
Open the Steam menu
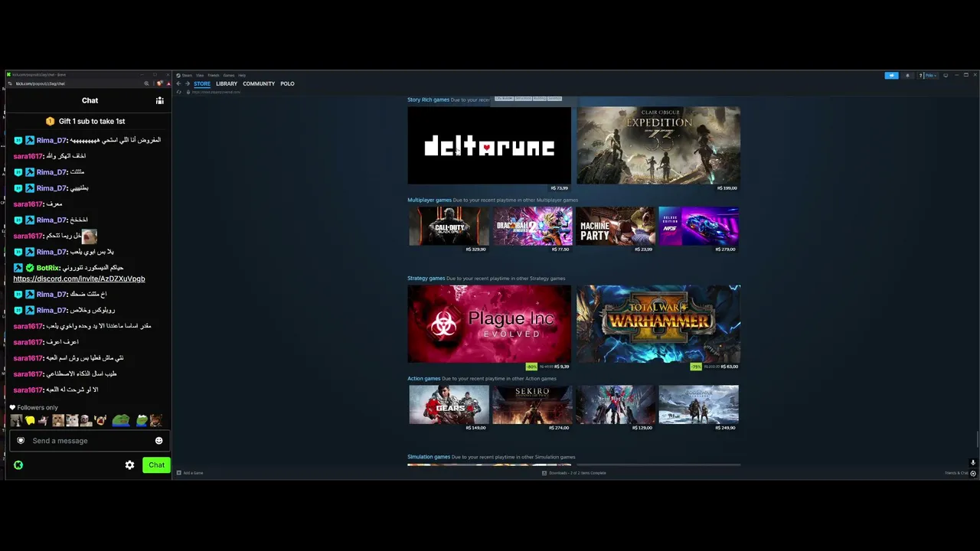coord(187,75)
